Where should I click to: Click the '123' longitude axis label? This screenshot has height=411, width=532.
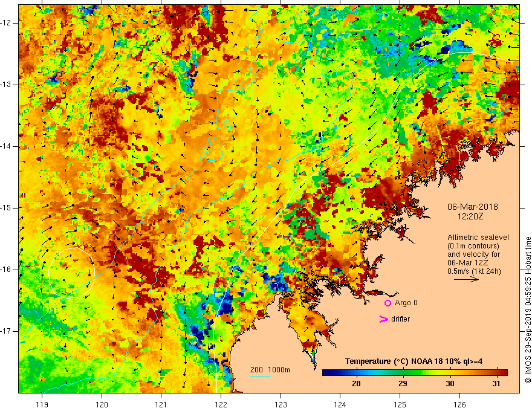[x=281, y=404]
